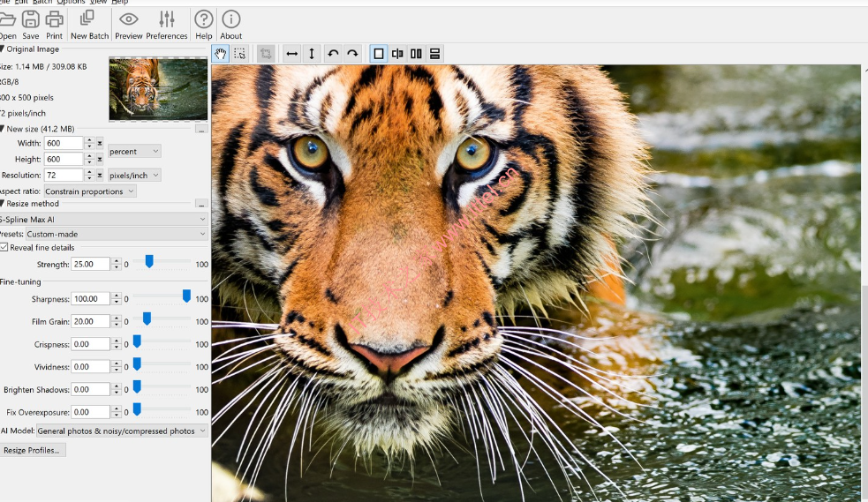
Task: Collapse the Resize method section
Action: [3, 204]
